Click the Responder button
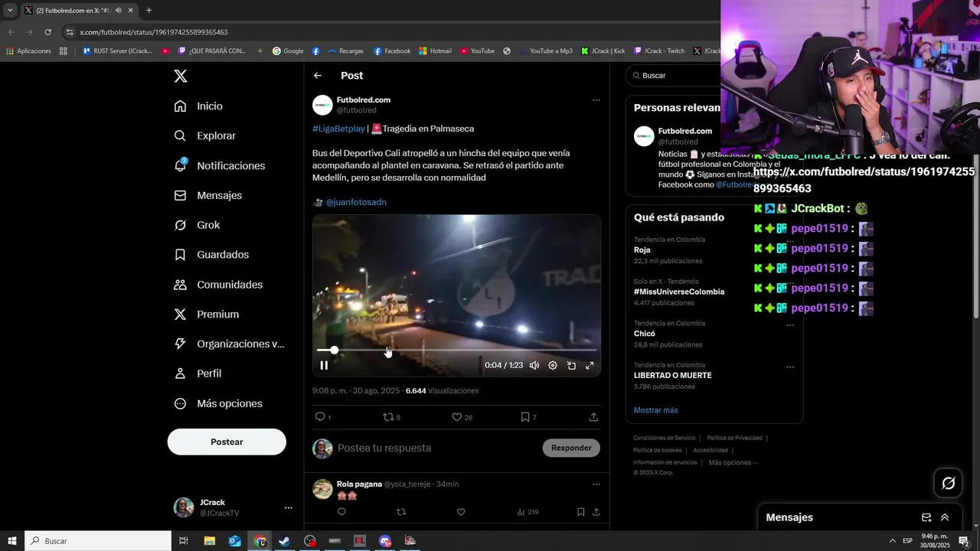Screen dimensions: 980x551 571,448
